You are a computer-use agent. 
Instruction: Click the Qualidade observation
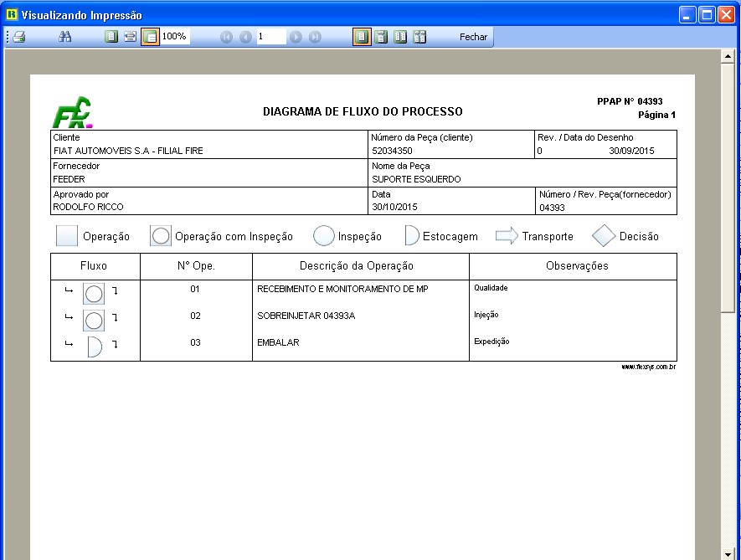(491, 287)
